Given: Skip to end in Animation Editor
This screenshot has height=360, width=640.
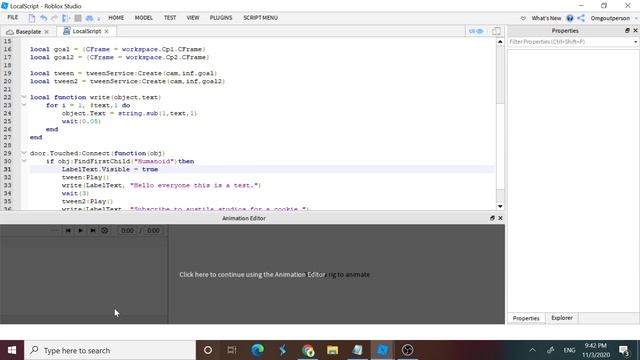Looking at the screenshot, I should click(93, 231).
